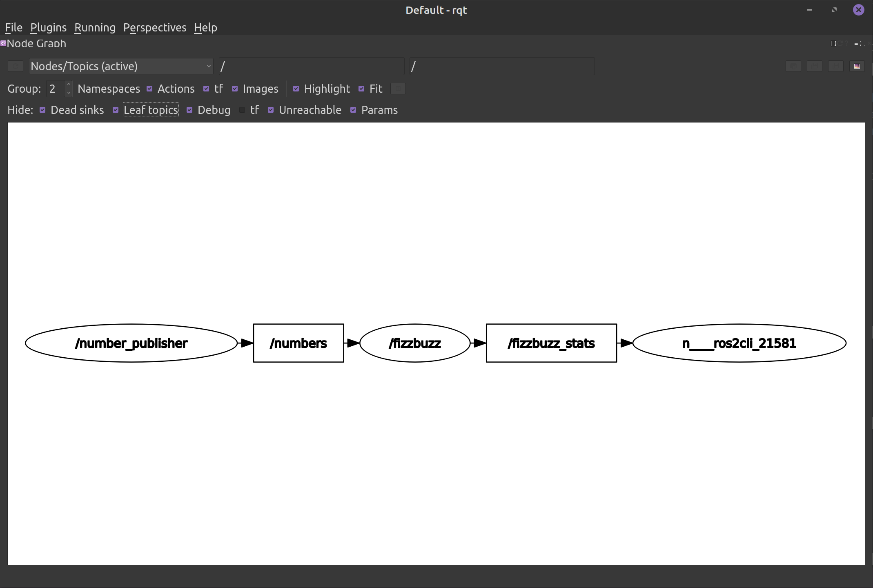Click the load DOT graph file icon
The height and width of the screenshot is (588, 873).
tap(793, 66)
